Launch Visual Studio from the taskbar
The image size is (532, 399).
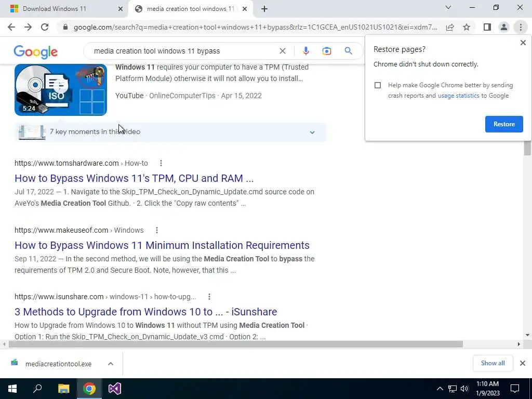pos(115,389)
